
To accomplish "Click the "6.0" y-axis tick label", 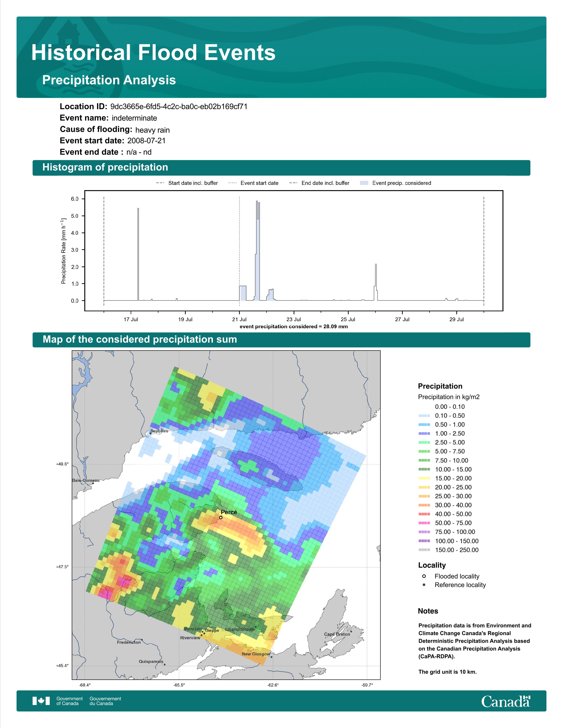I will [x=75, y=199].
